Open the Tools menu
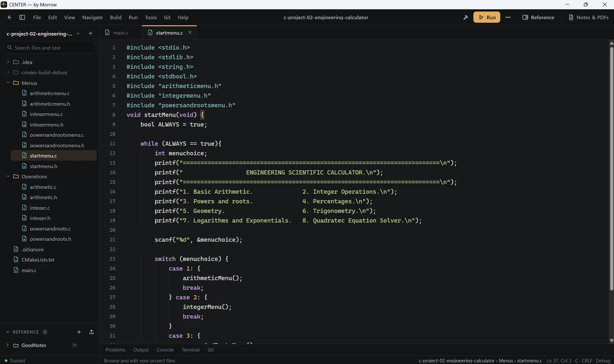 151,17
